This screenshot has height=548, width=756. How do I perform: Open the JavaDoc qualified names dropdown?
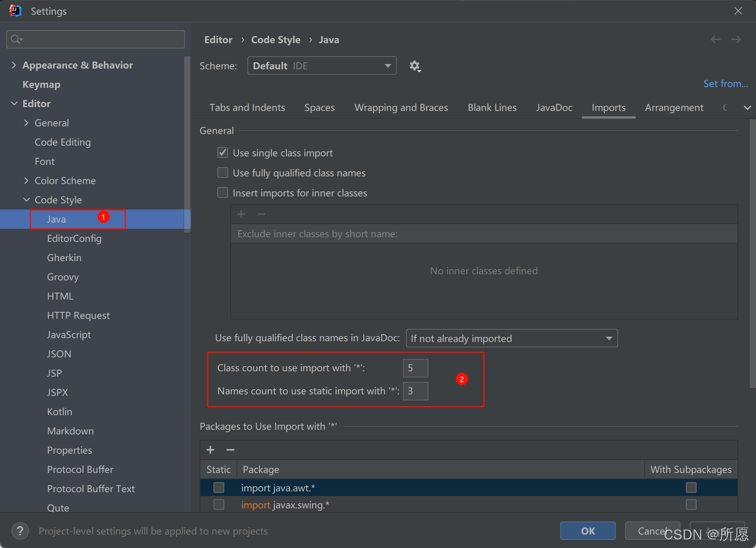click(512, 338)
